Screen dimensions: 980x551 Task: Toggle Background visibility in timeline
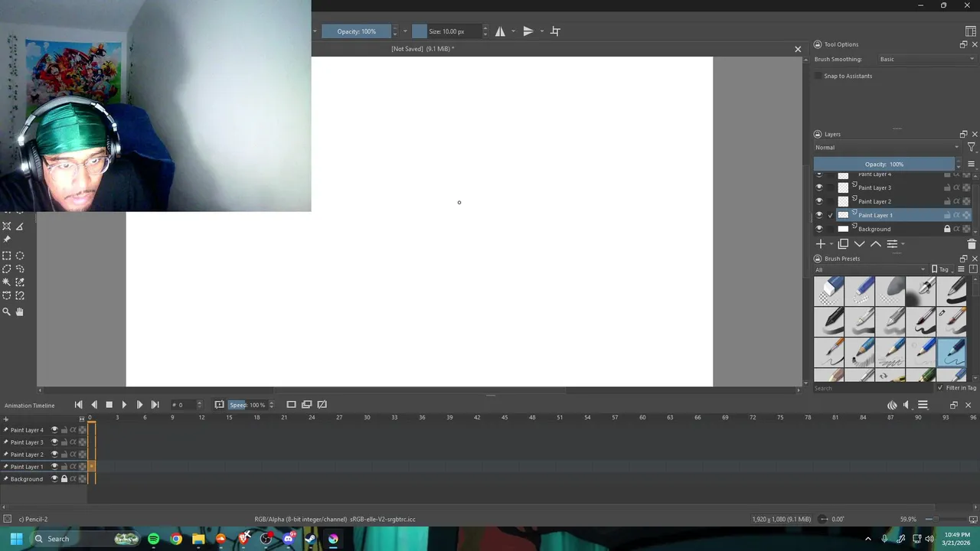(54, 479)
